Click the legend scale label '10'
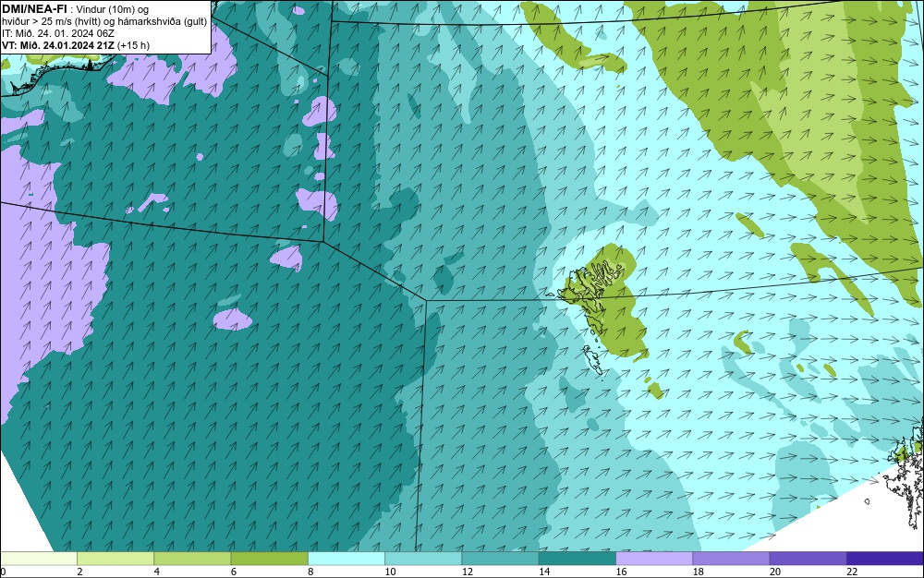This screenshot has height=578, width=924. pos(390,572)
